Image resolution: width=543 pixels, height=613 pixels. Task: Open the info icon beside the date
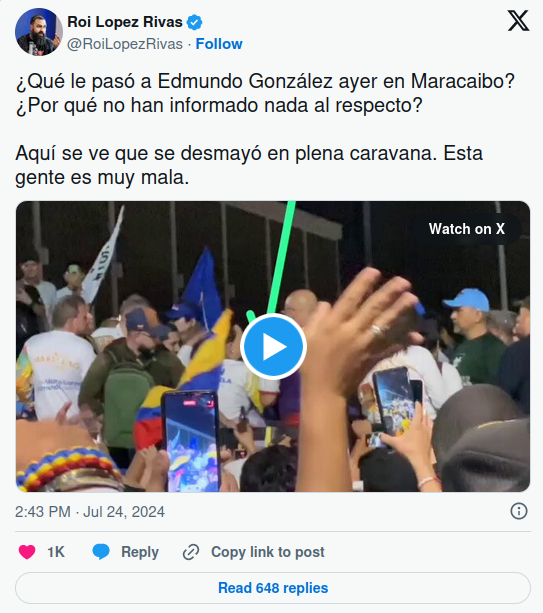[519, 511]
